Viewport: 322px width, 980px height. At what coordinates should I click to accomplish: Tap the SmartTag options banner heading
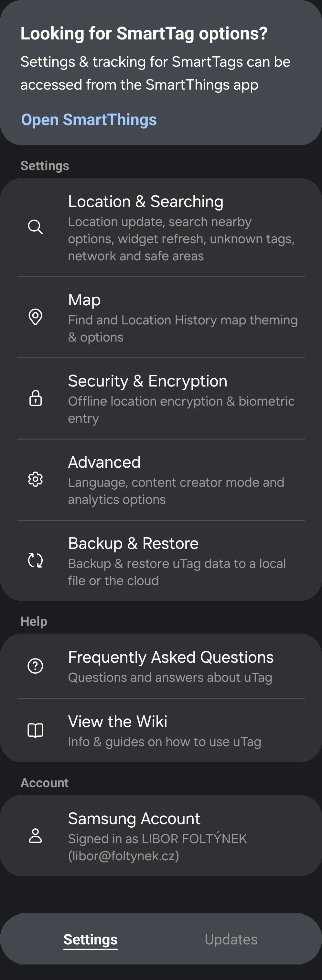(144, 34)
